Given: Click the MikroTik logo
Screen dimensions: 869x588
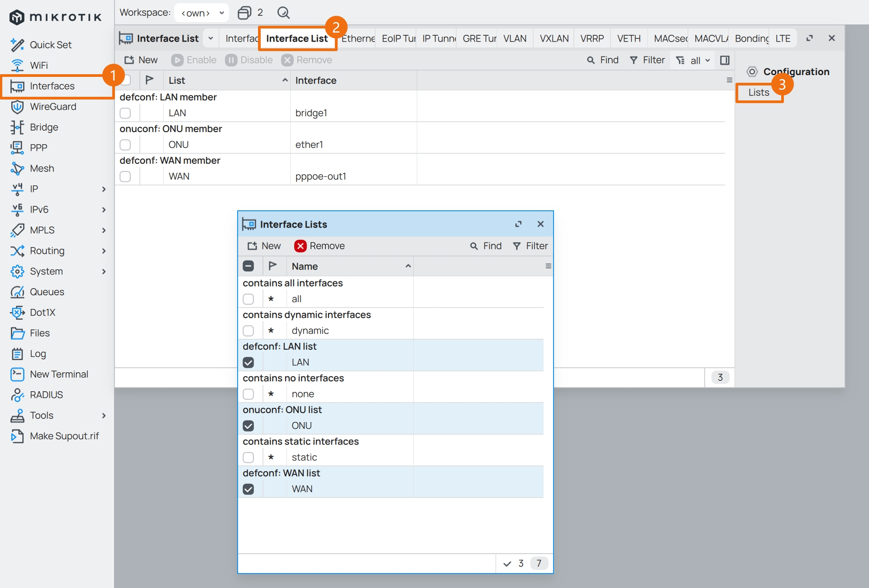Looking at the screenshot, I should point(56,17).
